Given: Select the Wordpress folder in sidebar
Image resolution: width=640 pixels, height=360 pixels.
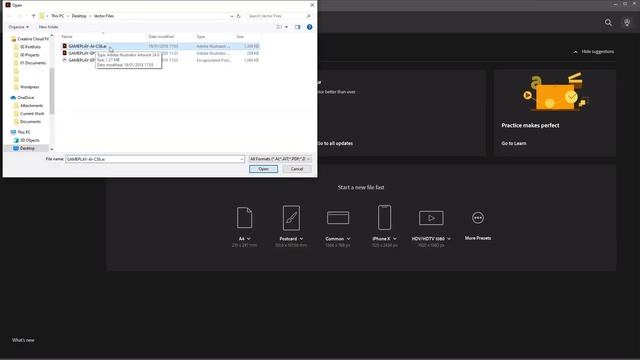Looking at the screenshot, I should tap(29, 87).
